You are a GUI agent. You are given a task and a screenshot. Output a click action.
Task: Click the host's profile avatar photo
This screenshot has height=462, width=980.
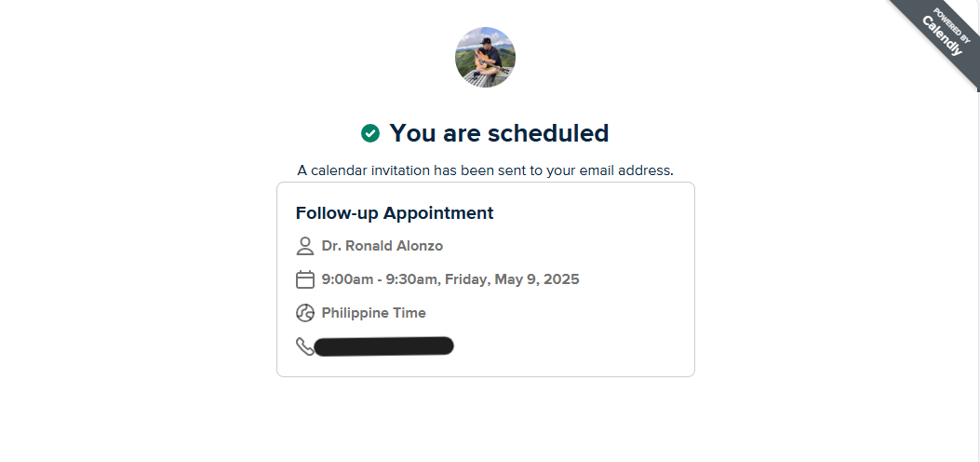coord(485,57)
